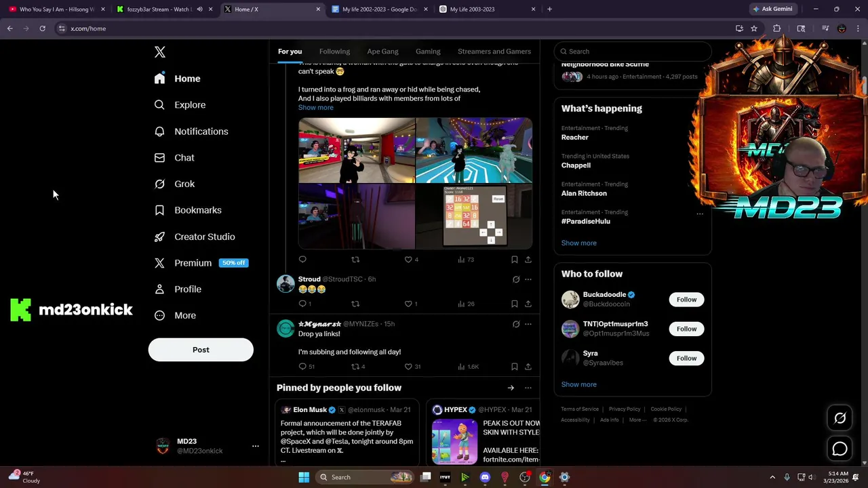Bookmark this page with star icon
Image resolution: width=868 pixels, height=488 pixels.
pyautogui.click(x=754, y=28)
